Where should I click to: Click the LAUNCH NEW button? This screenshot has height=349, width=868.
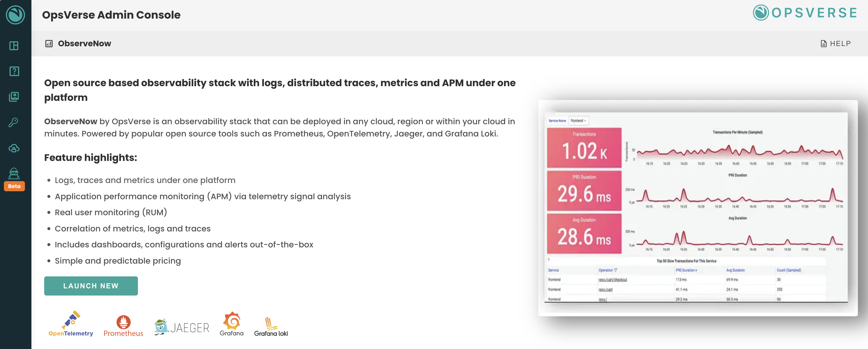[x=91, y=286]
